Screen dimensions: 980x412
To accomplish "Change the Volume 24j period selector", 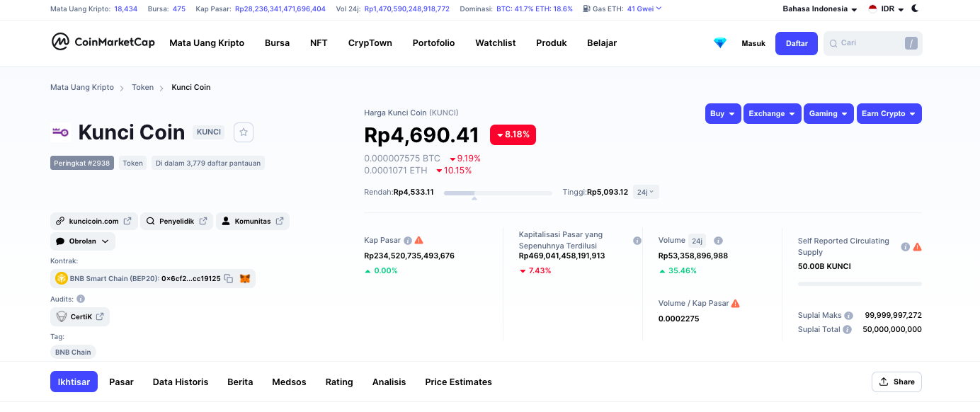I will 697,241.
